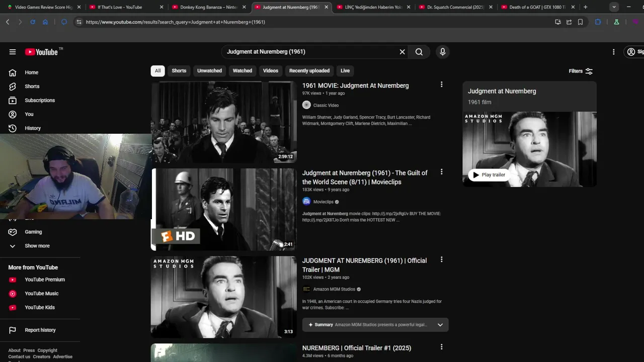Go back in browser history
Screen dimensions: 644x362
point(8,22)
